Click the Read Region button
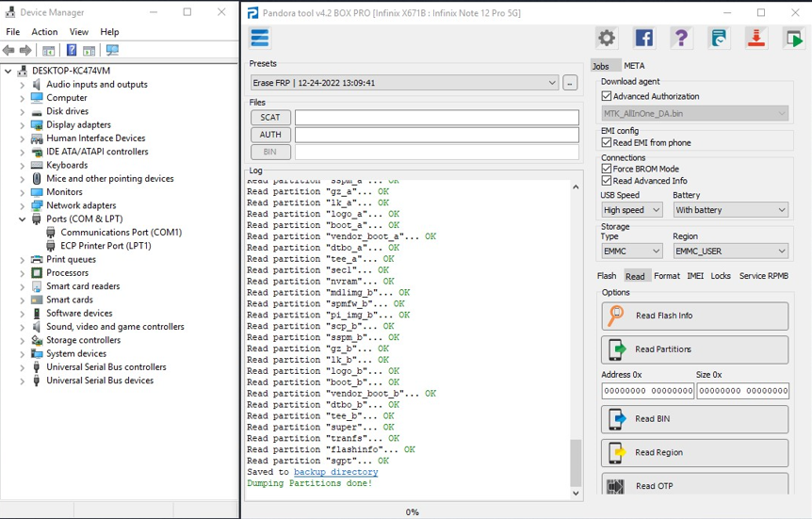The height and width of the screenshot is (519, 812). click(x=695, y=453)
